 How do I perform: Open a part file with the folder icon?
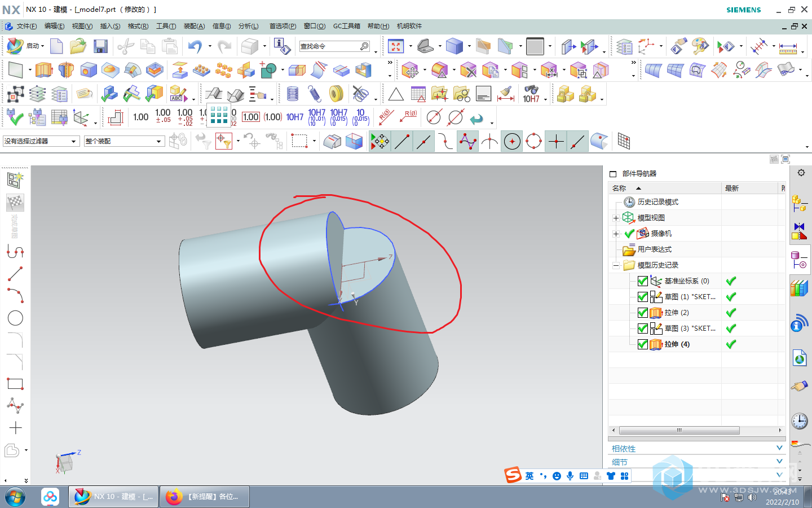(x=78, y=46)
